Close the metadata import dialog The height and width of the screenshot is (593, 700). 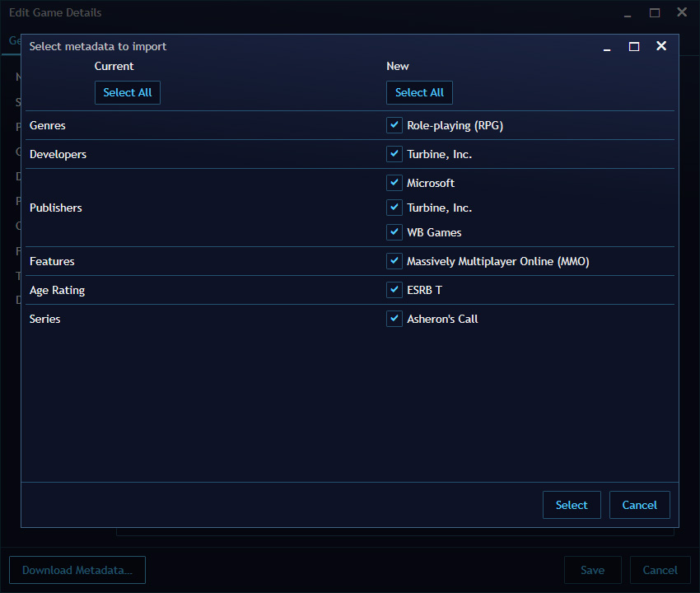pos(661,47)
